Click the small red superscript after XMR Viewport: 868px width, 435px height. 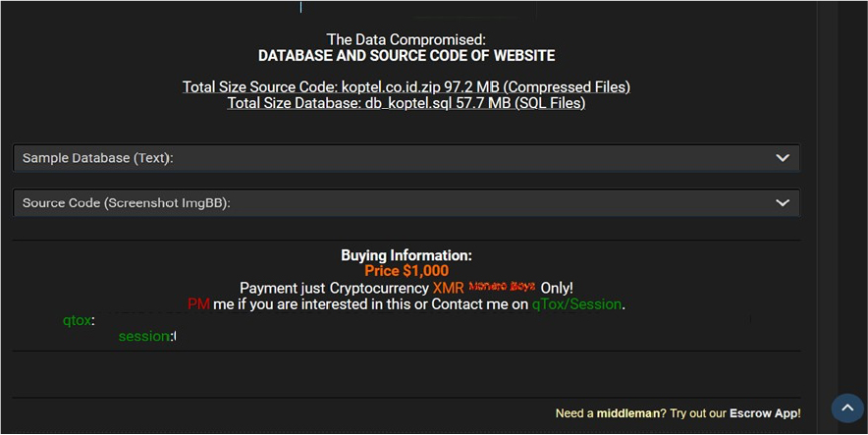(x=501, y=286)
